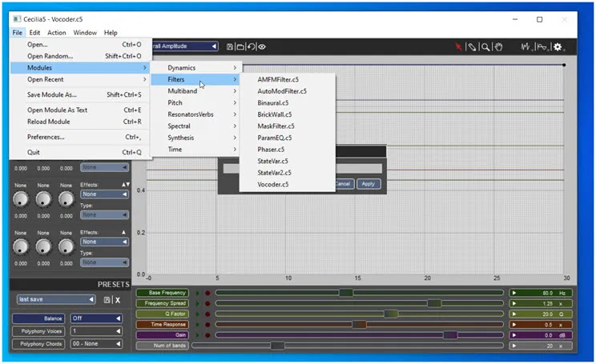
Task: Click the third knob in middle effects row
Action: click(x=66, y=199)
